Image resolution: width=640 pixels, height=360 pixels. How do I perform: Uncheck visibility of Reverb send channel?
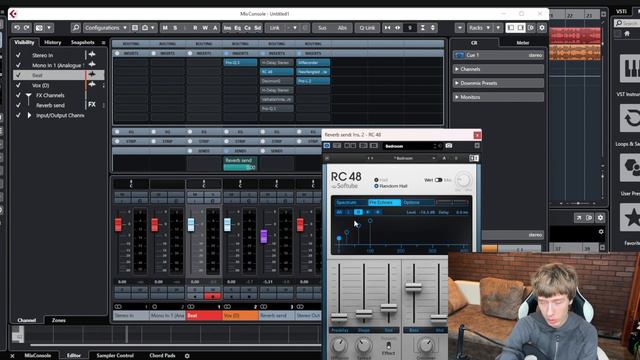(x=18, y=105)
